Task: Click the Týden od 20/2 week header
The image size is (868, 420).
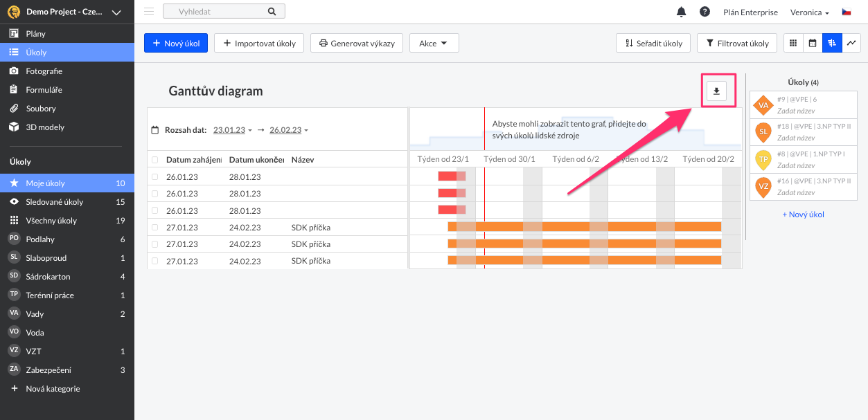Action: pos(709,159)
